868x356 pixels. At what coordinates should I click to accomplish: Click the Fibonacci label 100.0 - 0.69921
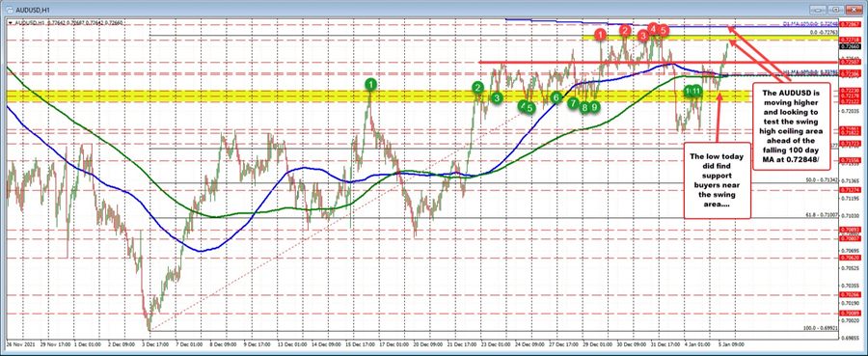coord(821,328)
